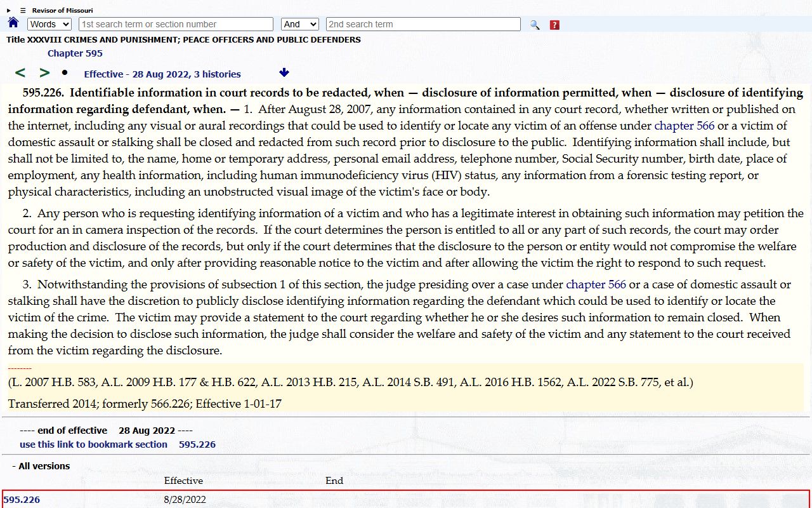This screenshot has width=812, height=508.
Task: Click the Revisor of Missouri title text
Action: pyautogui.click(x=63, y=10)
